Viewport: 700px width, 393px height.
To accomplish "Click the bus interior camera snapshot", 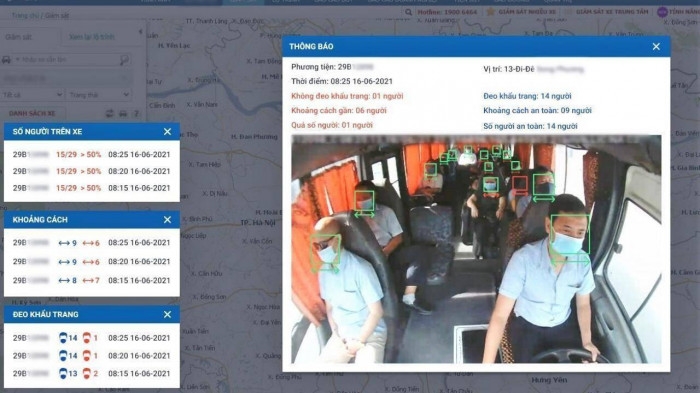I will 476,249.
